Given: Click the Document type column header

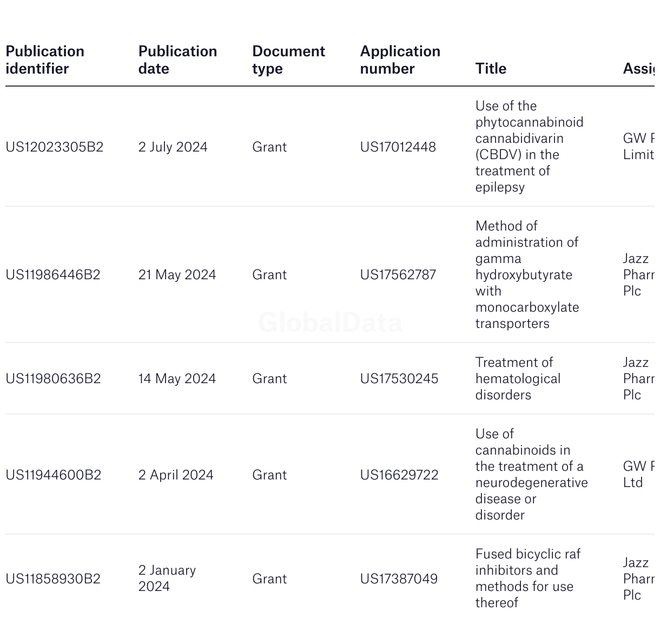Looking at the screenshot, I should point(288,60).
